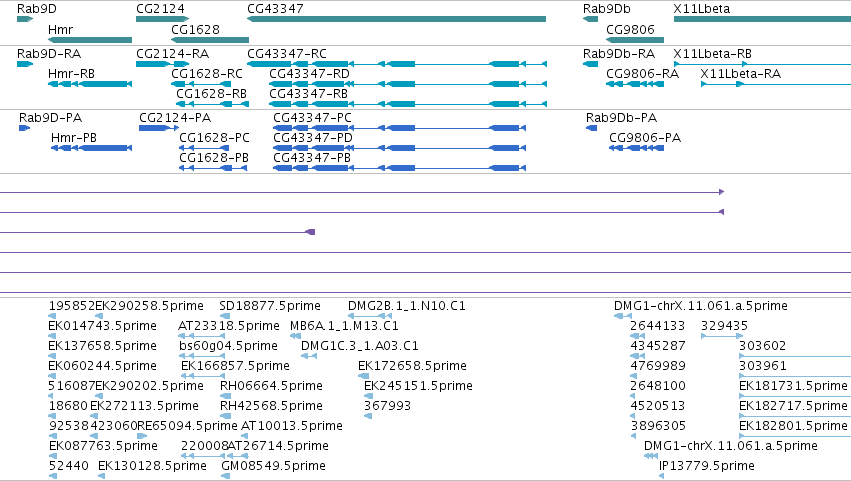Click the purple left-pointing arrowhead feature end
The width and height of the screenshot is (851, 481).
[x=721, y=212]
